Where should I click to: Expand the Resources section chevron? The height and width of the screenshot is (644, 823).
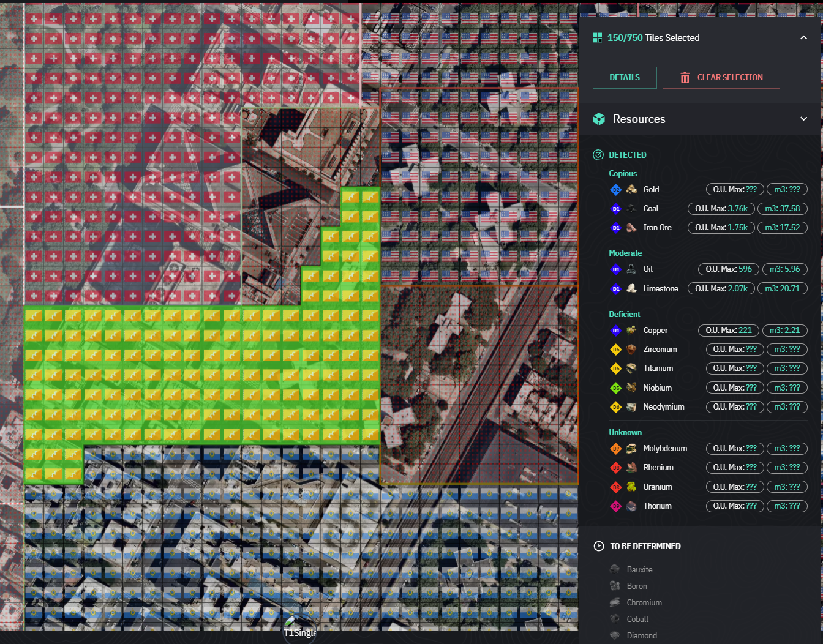click(803, 119)
